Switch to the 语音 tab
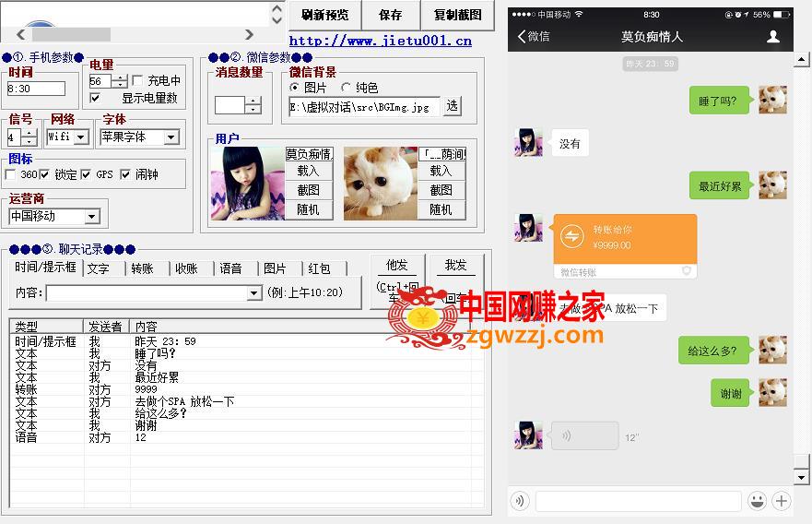This screenshot has width=812, height=524. coord(230,269)
